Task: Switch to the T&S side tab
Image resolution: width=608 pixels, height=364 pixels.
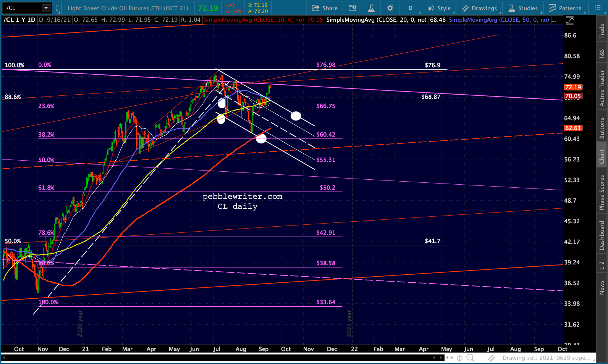Action: pos(602,54)
